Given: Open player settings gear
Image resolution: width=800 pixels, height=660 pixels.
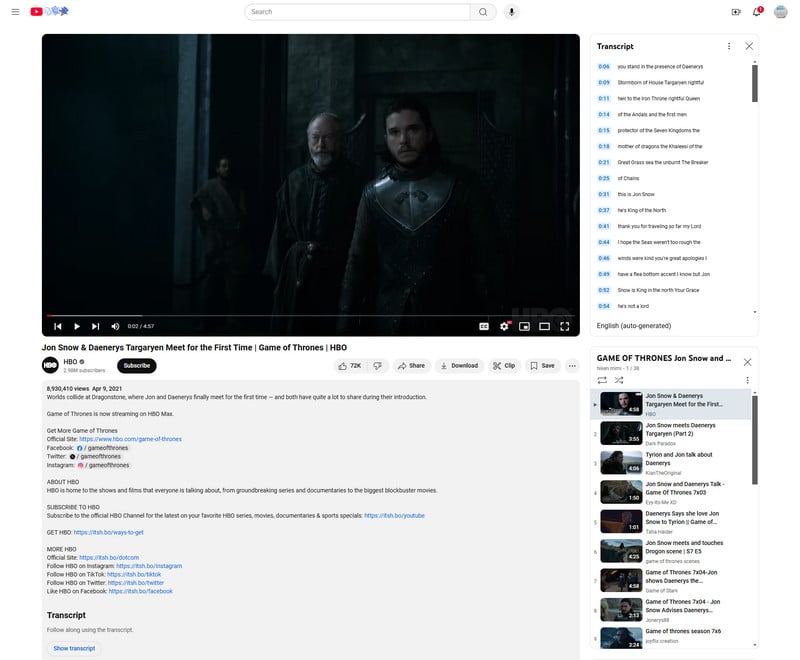Looking at the screenshot, I should point(504,326).
